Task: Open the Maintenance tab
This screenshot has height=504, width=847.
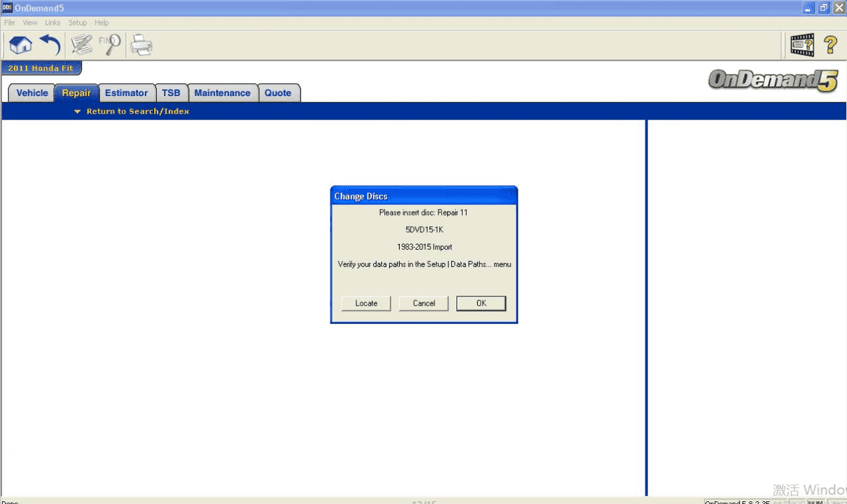Action: 222,93
